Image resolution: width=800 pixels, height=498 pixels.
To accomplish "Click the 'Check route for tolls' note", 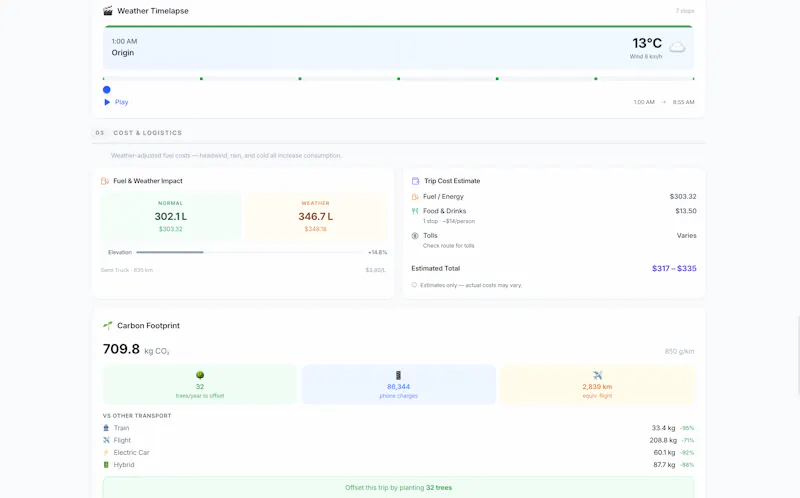I will tap(448, 245).
